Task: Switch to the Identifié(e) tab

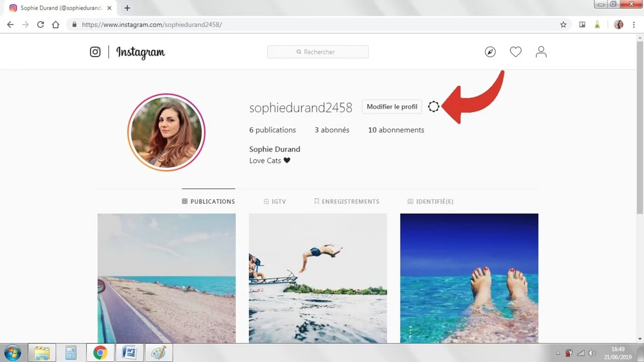Action: pyautogui.click(x=430, y=202)
